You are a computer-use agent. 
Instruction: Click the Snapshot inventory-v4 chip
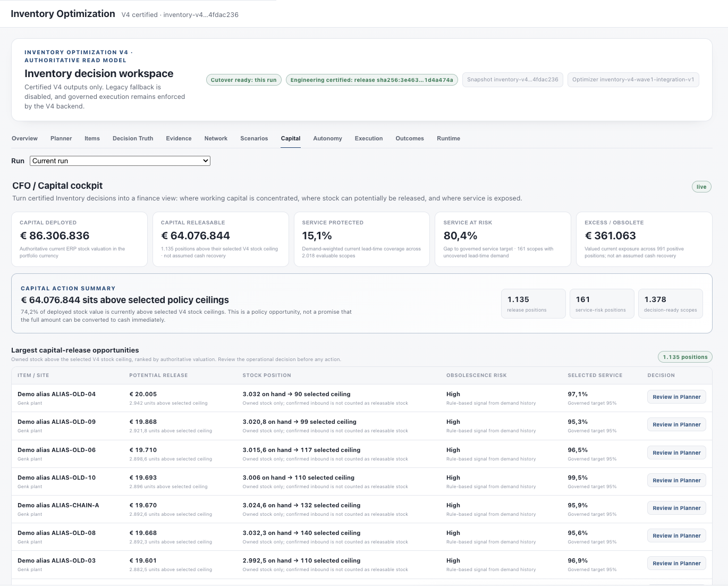513,80
